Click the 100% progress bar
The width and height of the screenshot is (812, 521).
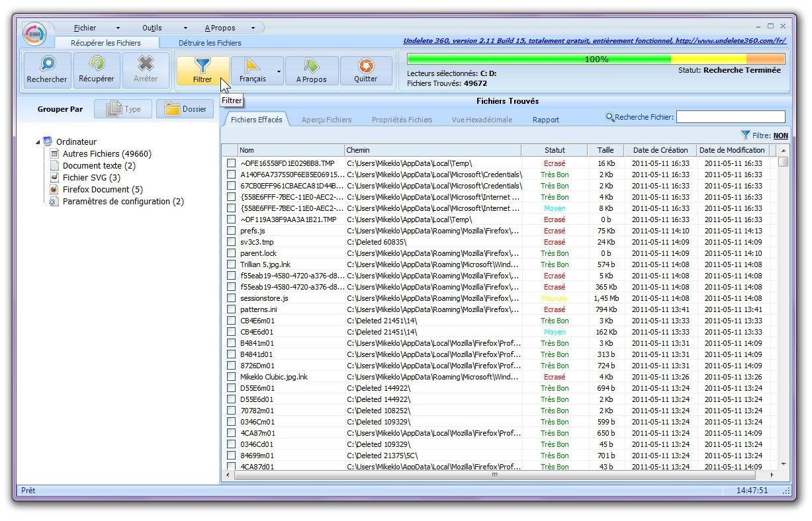(x=596, y=59)
